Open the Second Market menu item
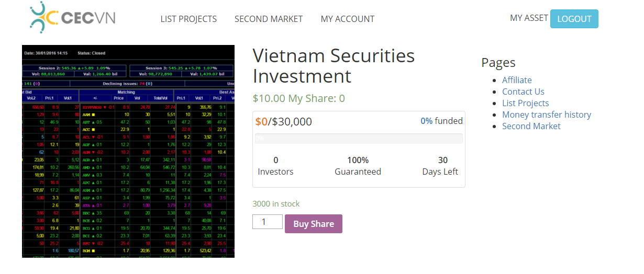This screenshot has height=274, width=644. (x=269, y=19)
